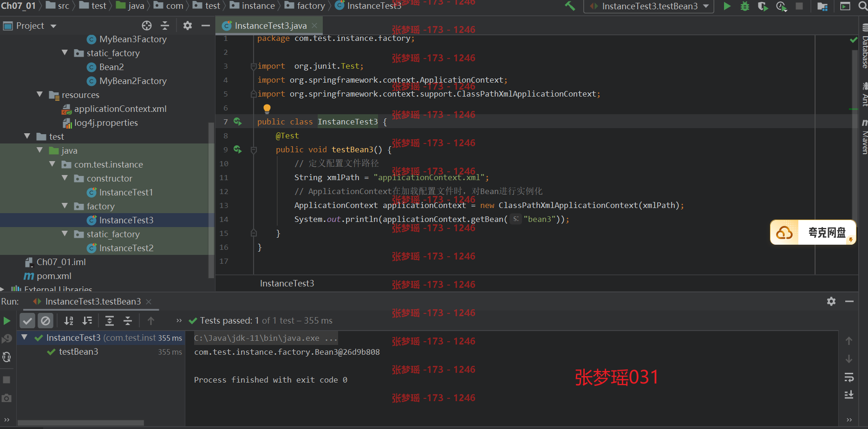Image resolution: width=868 pixels, height=429 pixels.
Task: Locate current file with crosshair icon
Action: point(147,26)
